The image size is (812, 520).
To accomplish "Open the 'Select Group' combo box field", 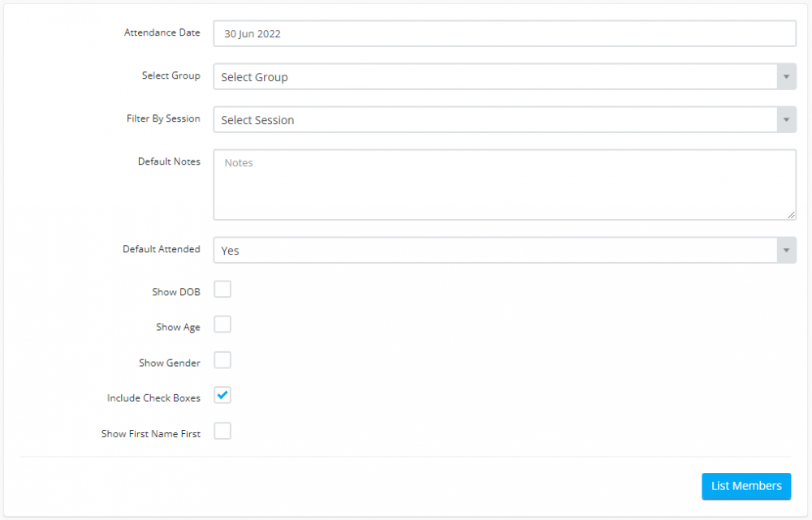I will (x=494, y=77).
